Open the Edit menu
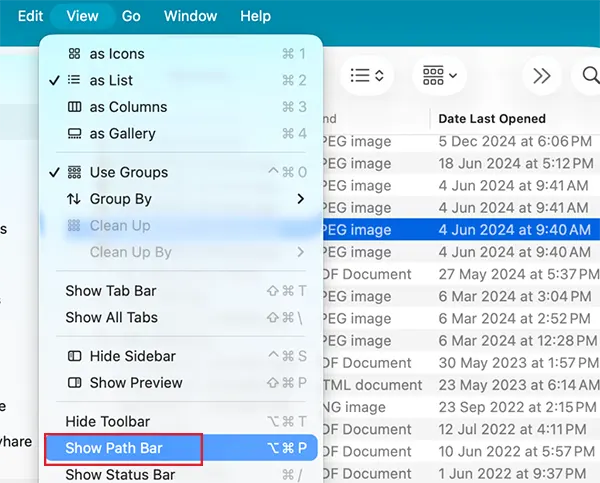This screenshot has height=483, width=600. point(30,16)
